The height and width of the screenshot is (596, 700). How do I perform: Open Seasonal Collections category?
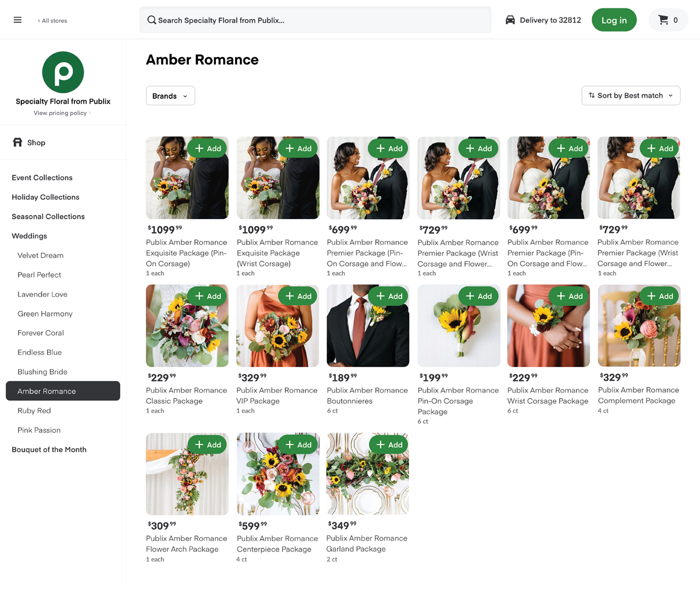48,216
